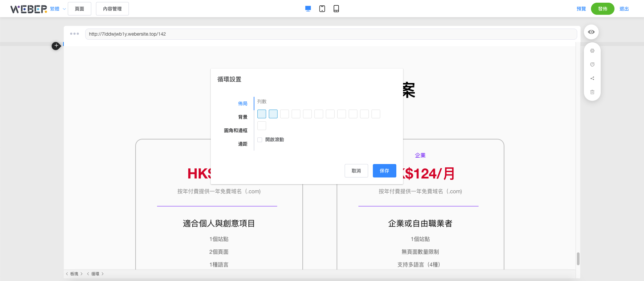Select the 背景 background tab
Image resolution: width=644 pixels, height=281 pixels.
tap(243, 117)
